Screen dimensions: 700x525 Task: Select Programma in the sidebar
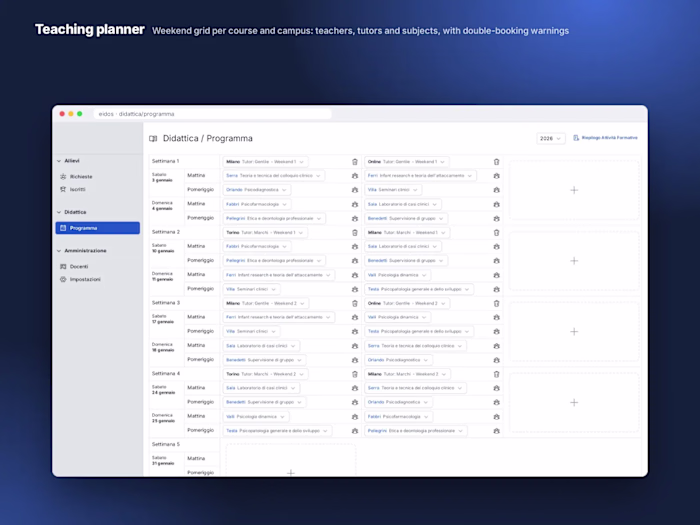pos(98,228)
